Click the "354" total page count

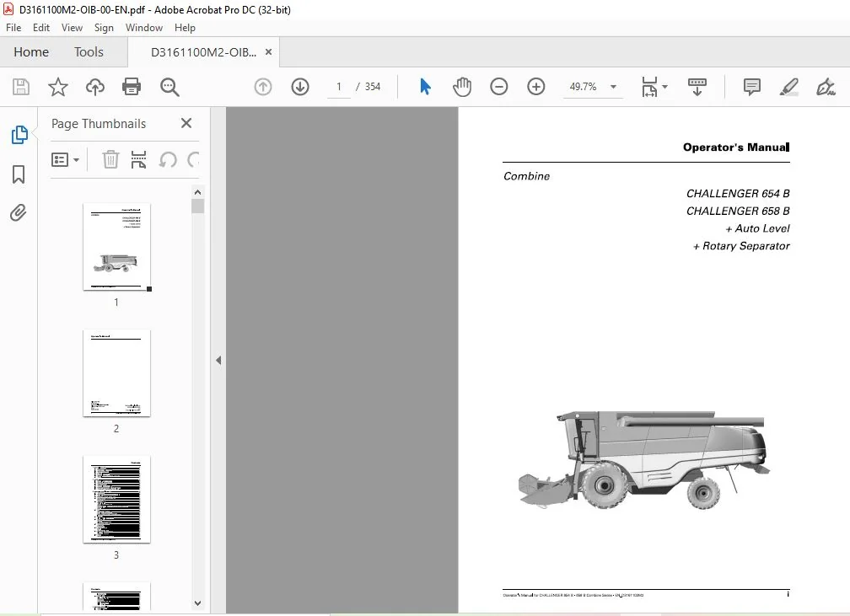coord(373,87)
